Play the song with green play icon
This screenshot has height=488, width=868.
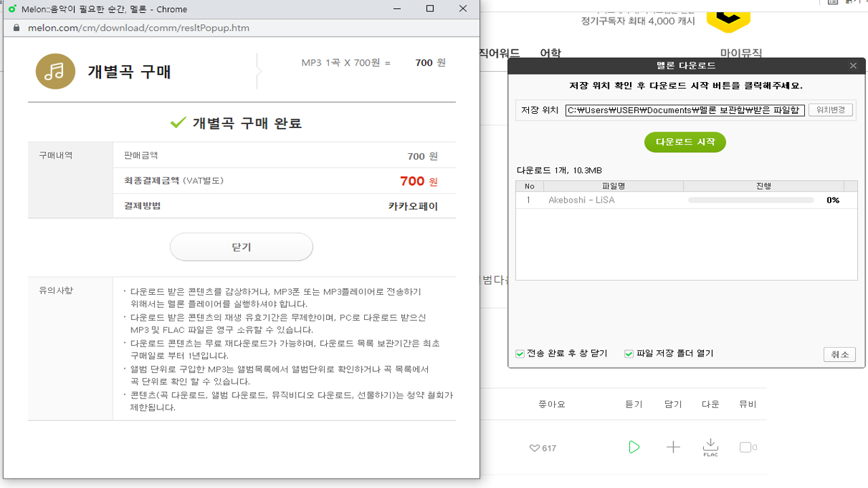tap(634, 447)
